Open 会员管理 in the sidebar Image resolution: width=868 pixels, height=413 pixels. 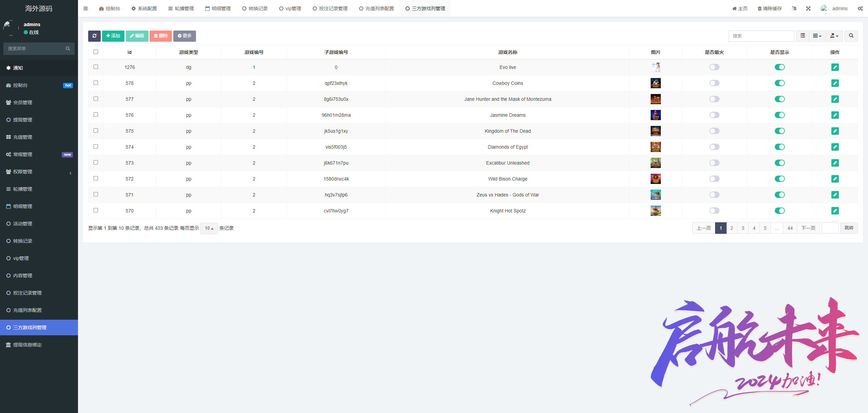pyautogui.click(x=39, y=102)
